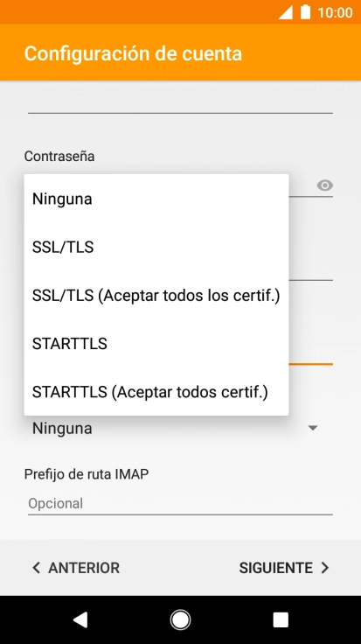
Task: Tap the right chevron beside SIGUIENTE
Action: (325, 568)
